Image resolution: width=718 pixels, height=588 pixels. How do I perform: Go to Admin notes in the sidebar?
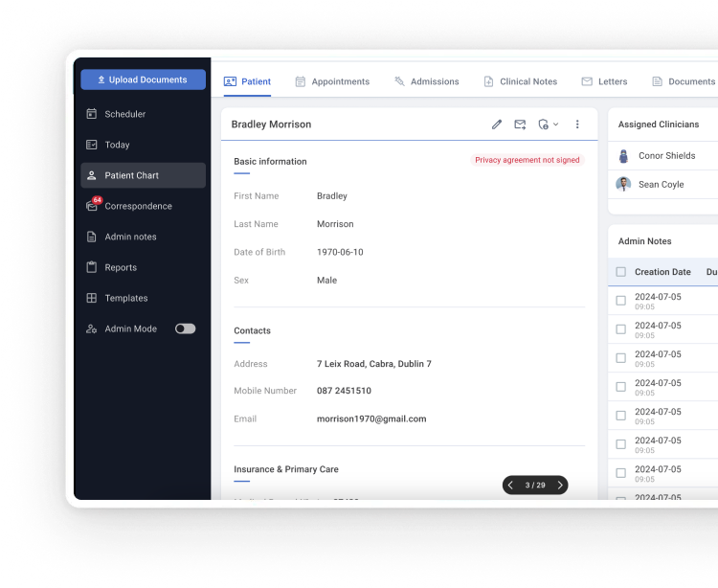130,237
